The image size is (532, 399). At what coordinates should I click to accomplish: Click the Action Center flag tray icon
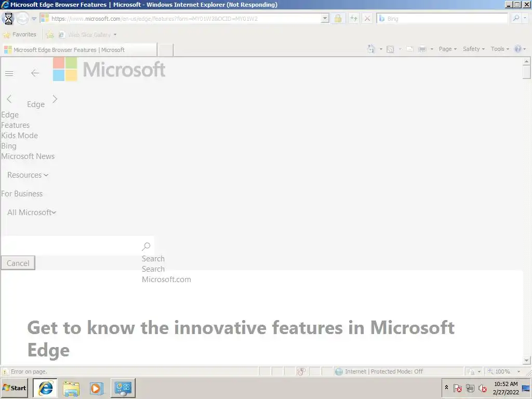[x=457, y=388]
